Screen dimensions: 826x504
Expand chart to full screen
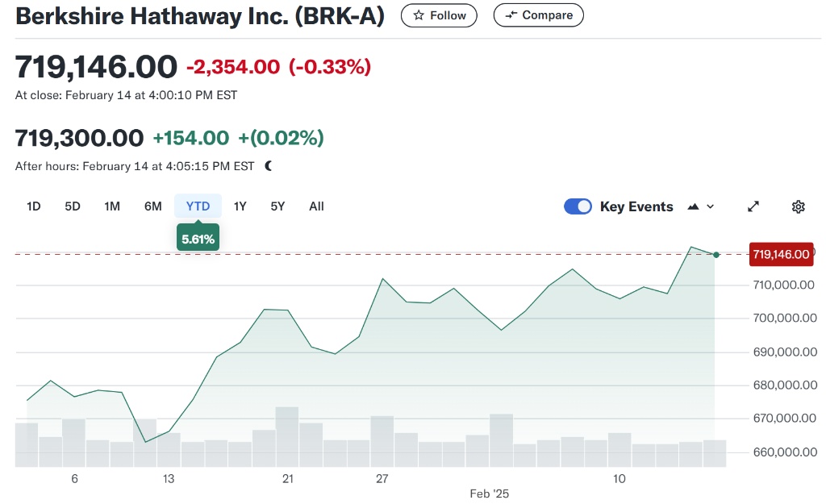point(753,206)
